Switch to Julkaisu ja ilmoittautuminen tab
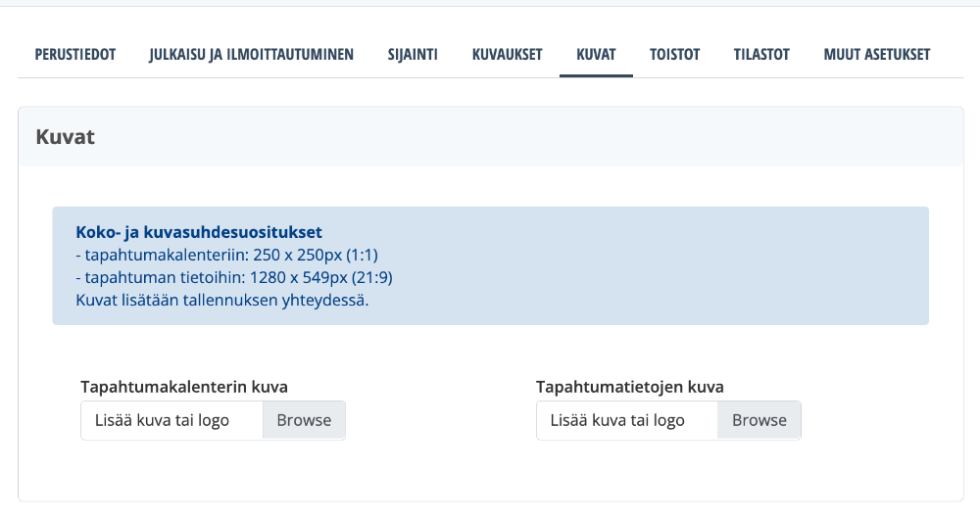This screenshot has height=520, width=980. (251, 55)
